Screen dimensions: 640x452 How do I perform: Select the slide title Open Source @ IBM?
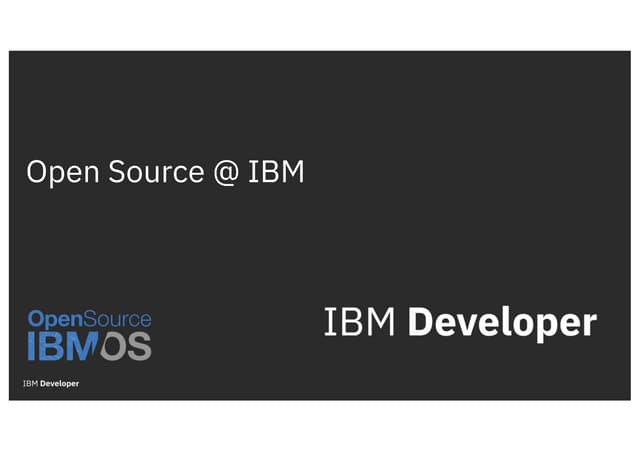pos(165,172)
